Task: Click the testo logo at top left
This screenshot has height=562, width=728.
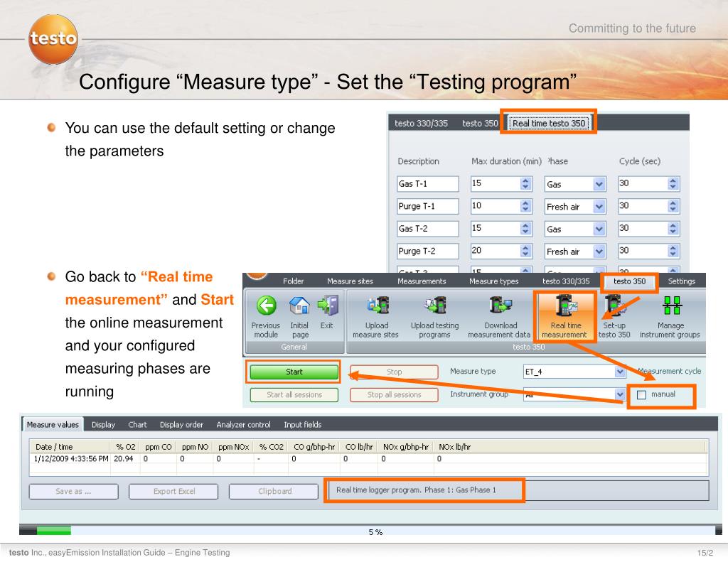Action: [53, 39]
